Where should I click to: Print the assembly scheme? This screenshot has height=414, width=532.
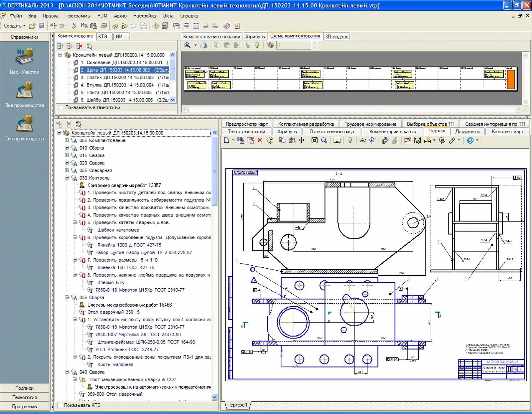204,45
